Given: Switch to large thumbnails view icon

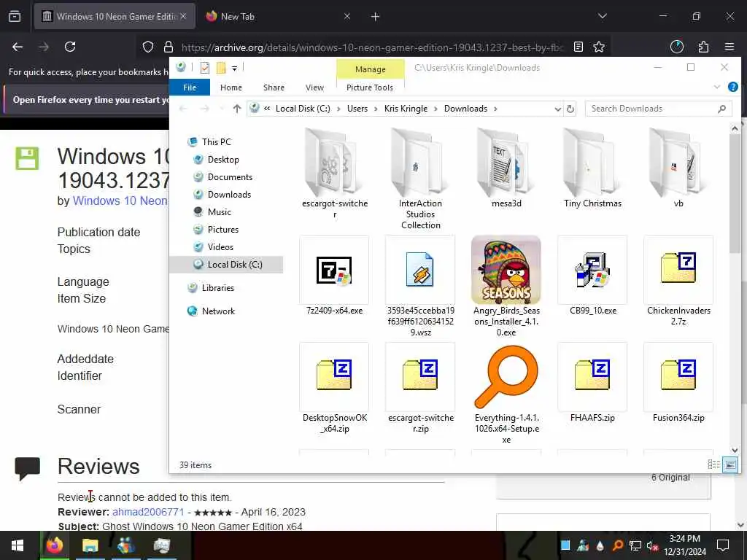Looking at the screenshot, I should coord(729,464).
